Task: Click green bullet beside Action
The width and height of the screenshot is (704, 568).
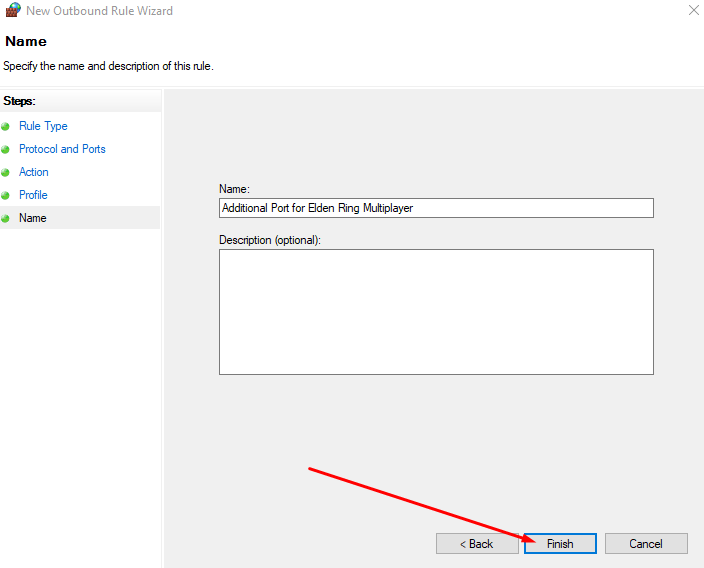Action: pyautogui.click(x=5, y=172)
